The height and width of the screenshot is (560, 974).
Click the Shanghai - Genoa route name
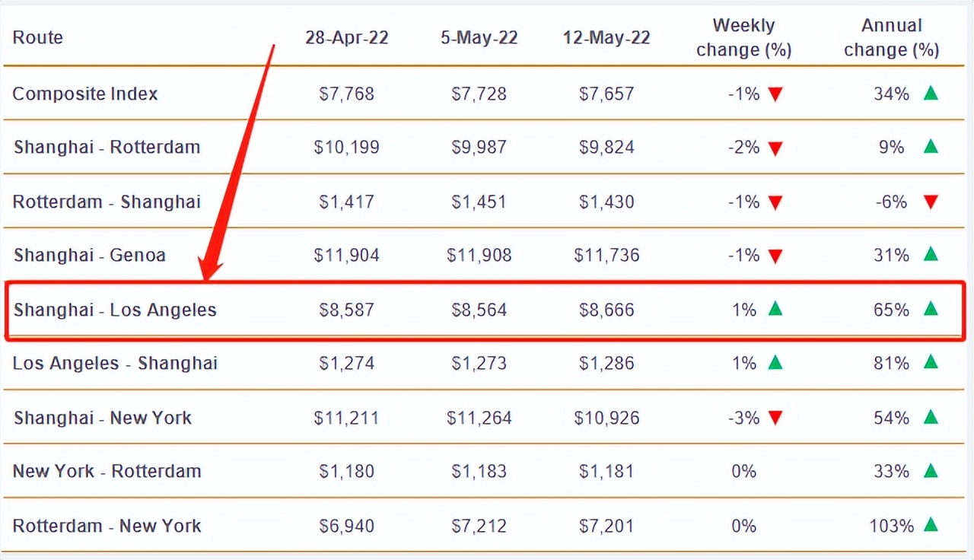(x=90, y=255)
